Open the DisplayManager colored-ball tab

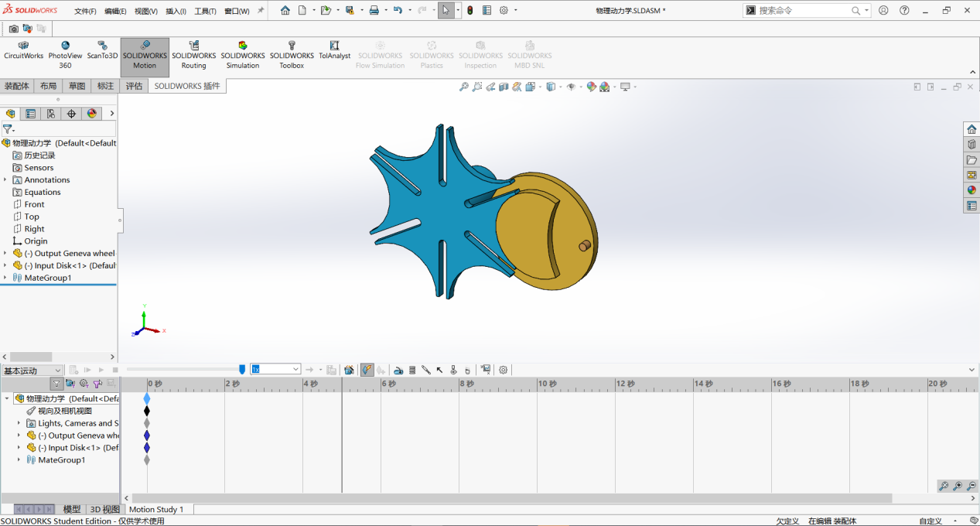pos(91,113)
